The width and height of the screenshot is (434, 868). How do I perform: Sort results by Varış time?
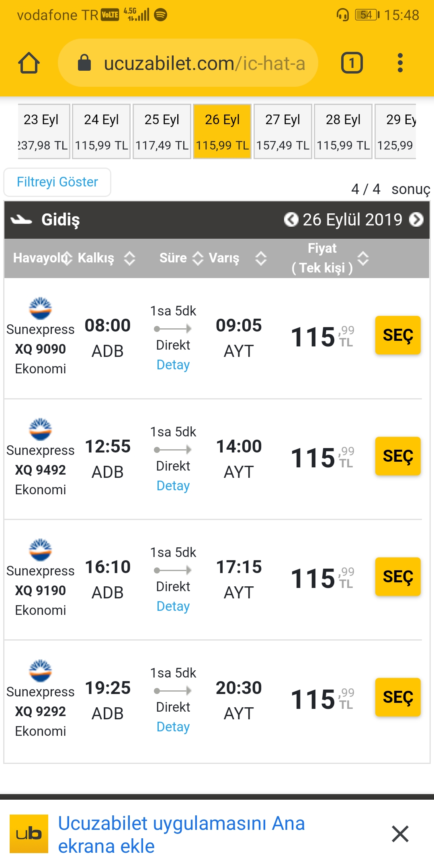click(x=261, y=258)
